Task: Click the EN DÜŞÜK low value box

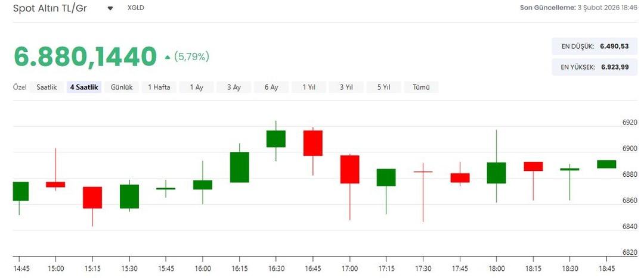Action: (x=590, y=46)
